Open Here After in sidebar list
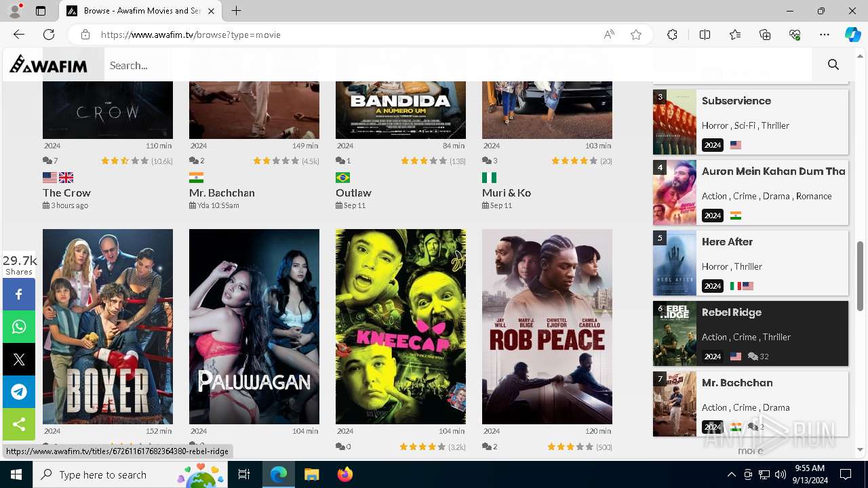The height and width of the screenshot is (488, 868). click(x=728, y=242)
